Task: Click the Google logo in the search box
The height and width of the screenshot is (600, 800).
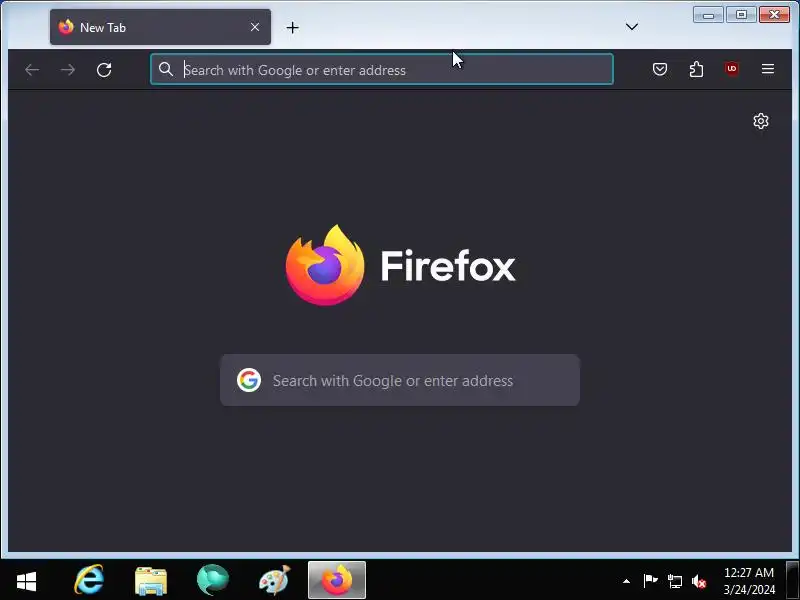Action: coord(249,380)
